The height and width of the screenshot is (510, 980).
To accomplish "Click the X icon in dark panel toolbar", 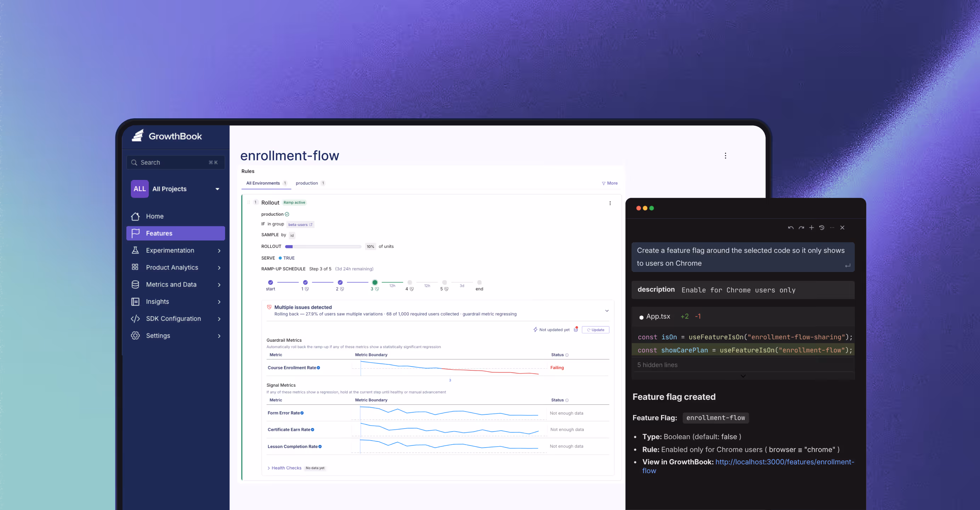I will [x=842, y=228].
